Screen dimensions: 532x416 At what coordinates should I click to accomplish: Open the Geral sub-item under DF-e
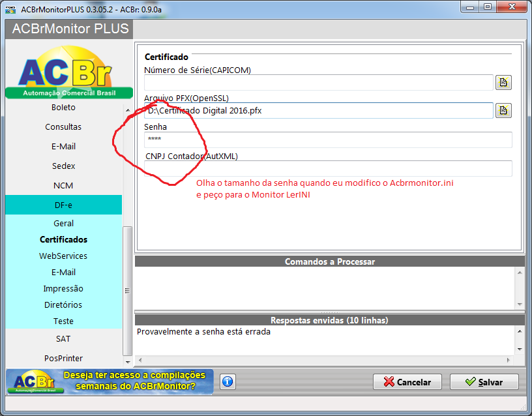tap(63, 223)
